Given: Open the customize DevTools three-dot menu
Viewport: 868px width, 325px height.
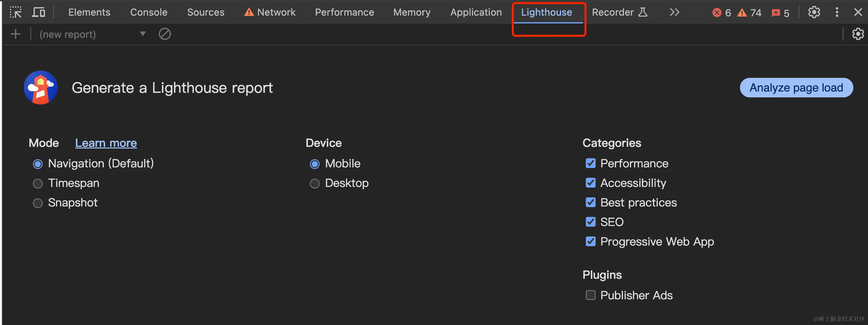Looking at the screenshot, I should point(837,12).
